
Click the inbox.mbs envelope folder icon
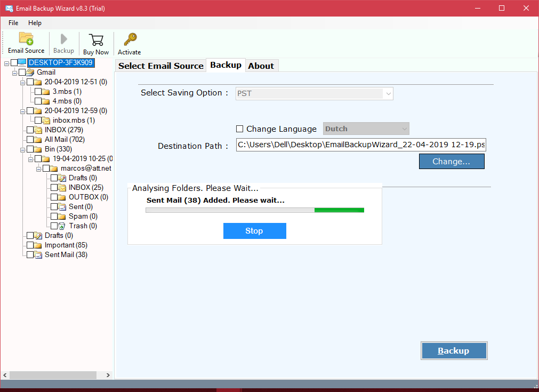point(46,121)
